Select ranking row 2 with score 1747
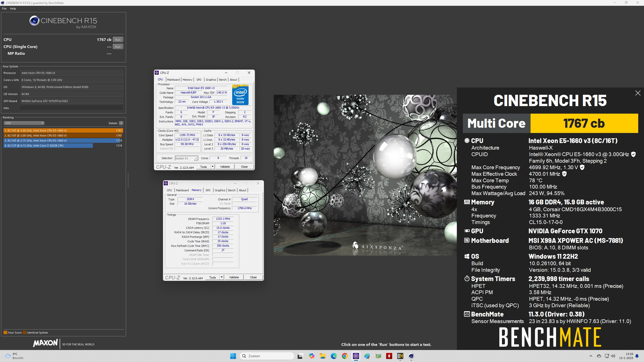The height and width of the screenshot is (362, 644). tap(63, 135)
